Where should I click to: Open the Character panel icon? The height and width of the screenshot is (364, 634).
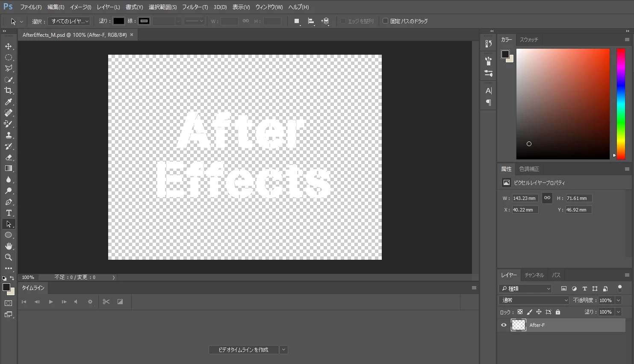click(489, 91)
